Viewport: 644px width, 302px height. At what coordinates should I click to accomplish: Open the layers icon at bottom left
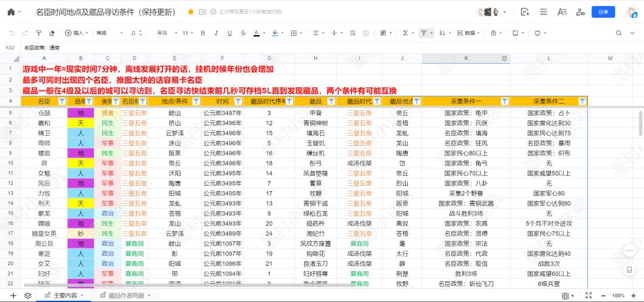click(x=27, y=295)
